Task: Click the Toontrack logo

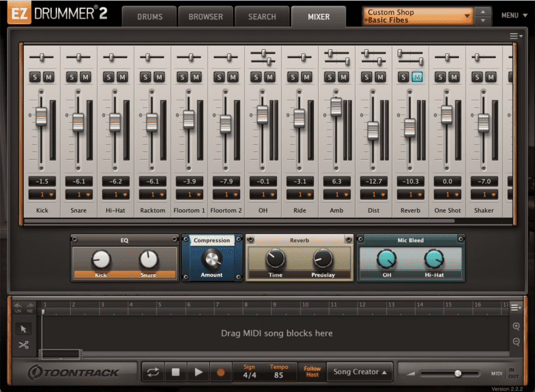Action: point(74,372)
